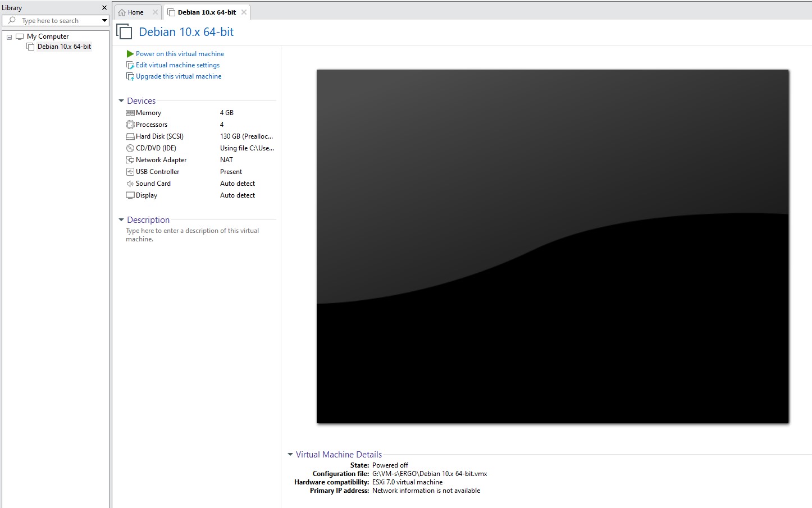Screen dimensions: 812x508
Task: Collapse the Devices section
Action: click(121, 101)
